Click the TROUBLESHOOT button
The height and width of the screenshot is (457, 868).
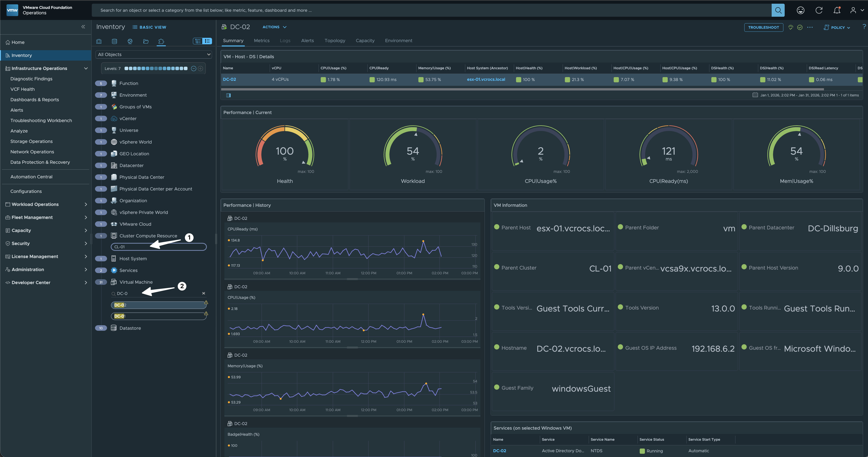pos(763,28)
